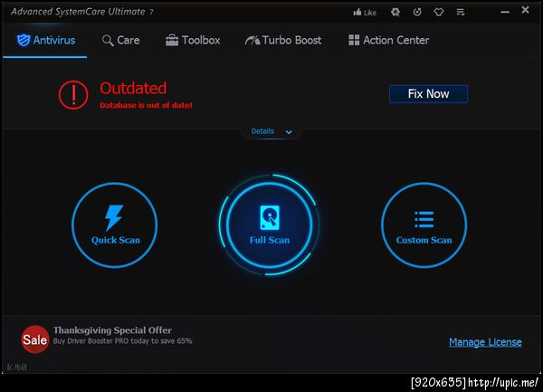Switch to the Care tab

click(x=121, y=40)
